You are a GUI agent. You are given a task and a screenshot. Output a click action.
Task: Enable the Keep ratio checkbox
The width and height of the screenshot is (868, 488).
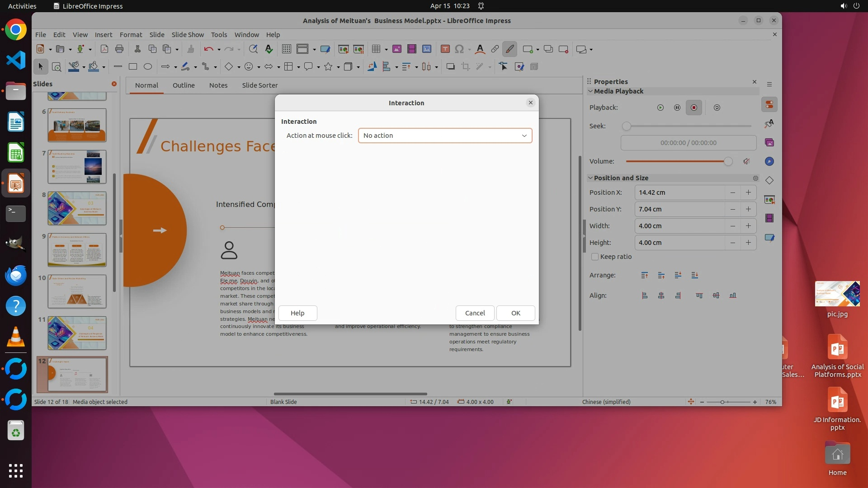[x=595, y=257]
